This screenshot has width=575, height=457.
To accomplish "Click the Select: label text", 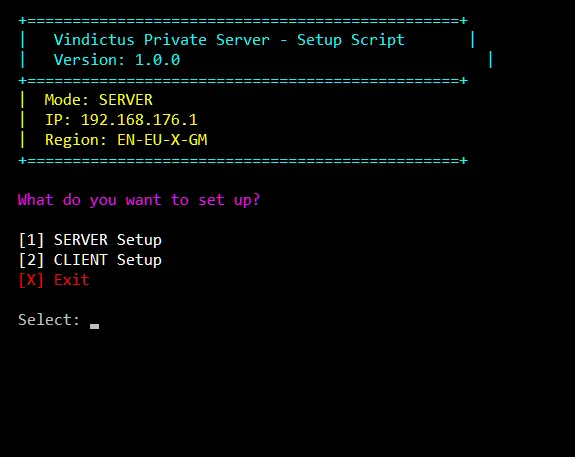I will pos(49,320).
